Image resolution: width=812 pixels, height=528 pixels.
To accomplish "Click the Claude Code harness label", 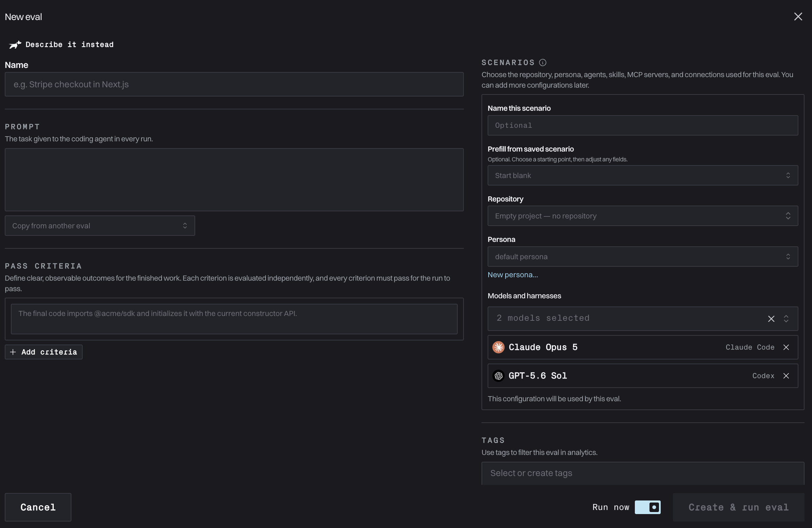I will click(x=750, y=347).
